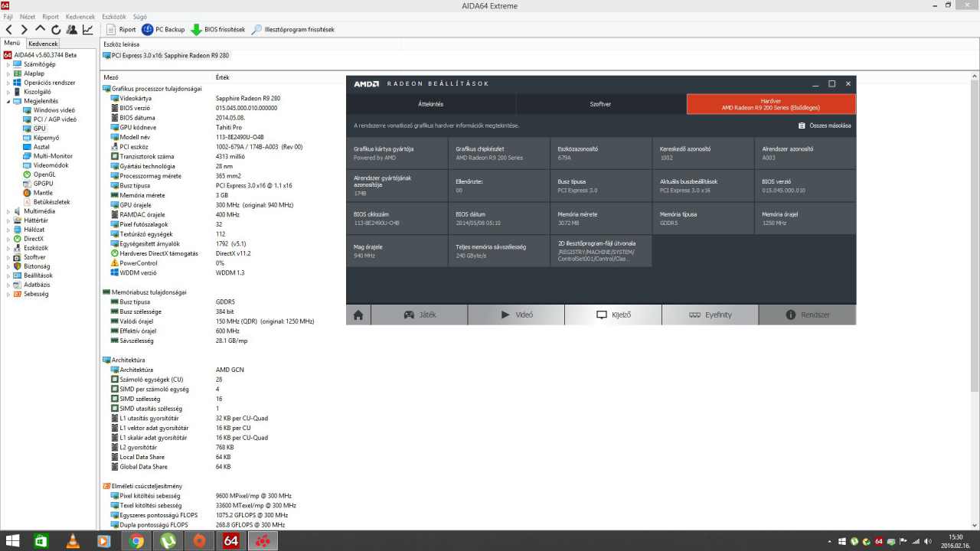980x551 pixels.
Task: Click the Radeon Settings home icon
Action: click(x=358, y=315)
